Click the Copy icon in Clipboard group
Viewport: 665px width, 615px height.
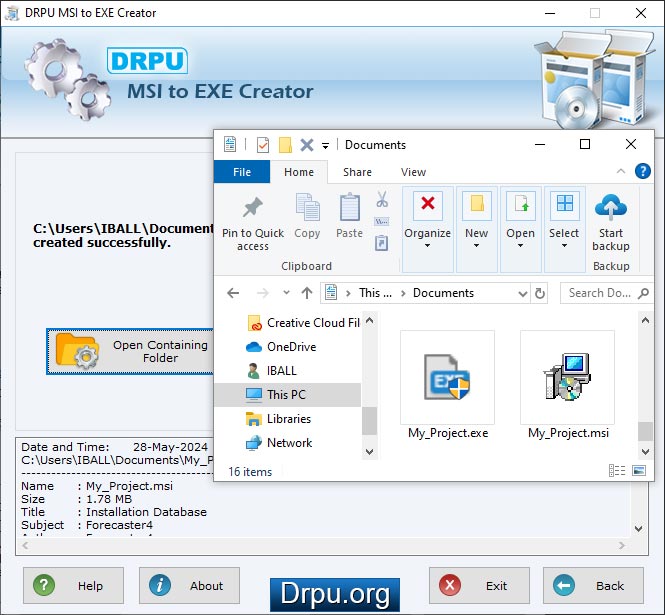(307, 207)
